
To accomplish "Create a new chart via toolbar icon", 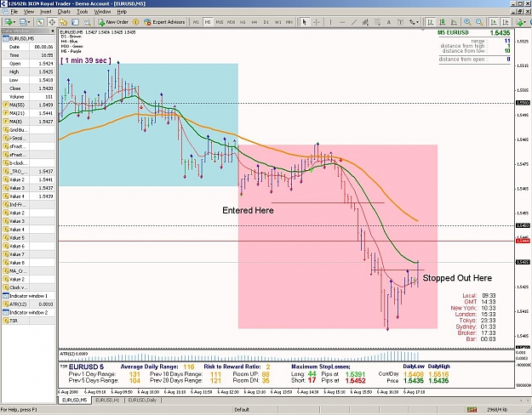I will [x=9, y=22].
